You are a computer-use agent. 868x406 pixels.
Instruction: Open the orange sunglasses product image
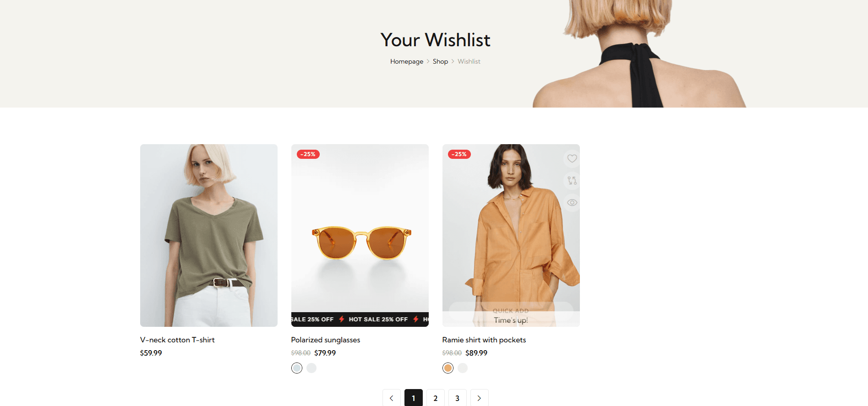pyautogui.click(x=360, y=235)
